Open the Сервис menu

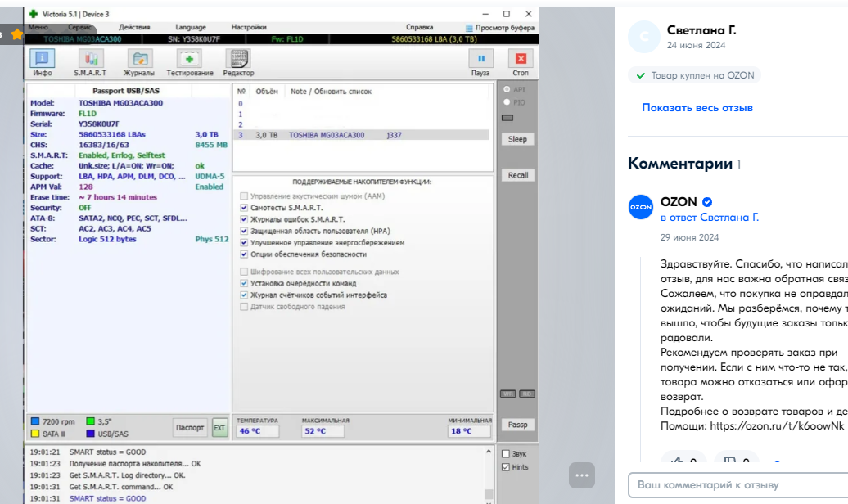[79, 27]
